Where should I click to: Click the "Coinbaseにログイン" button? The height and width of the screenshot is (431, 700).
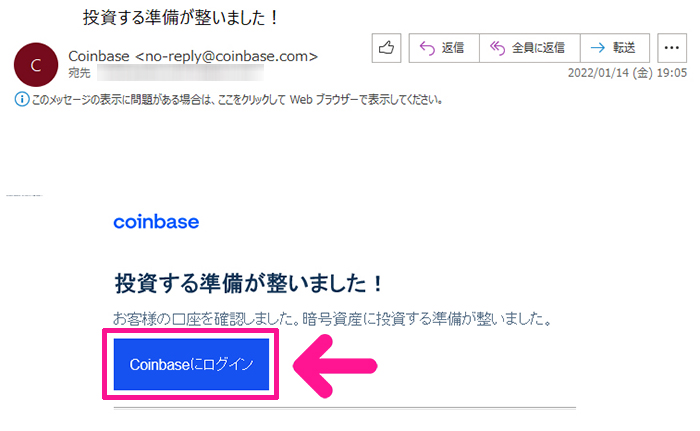[192, 364]
